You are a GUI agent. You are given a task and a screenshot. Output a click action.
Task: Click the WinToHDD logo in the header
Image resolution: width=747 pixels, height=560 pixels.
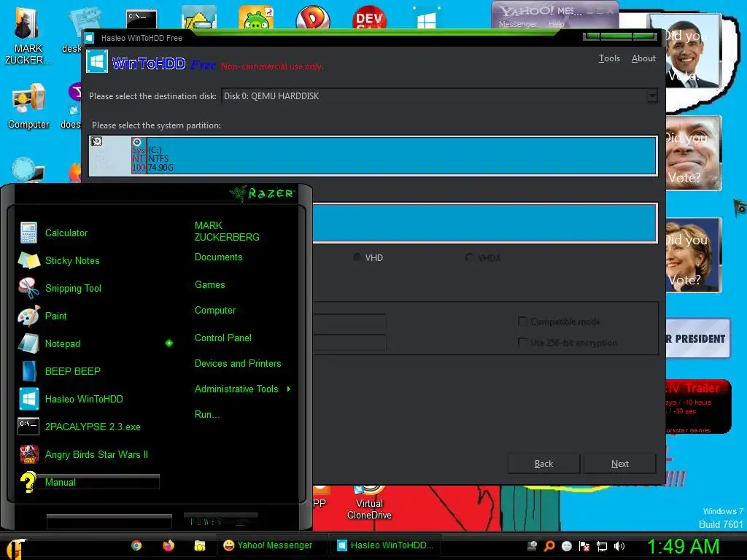pyautogui.click(x=97, y=63)
